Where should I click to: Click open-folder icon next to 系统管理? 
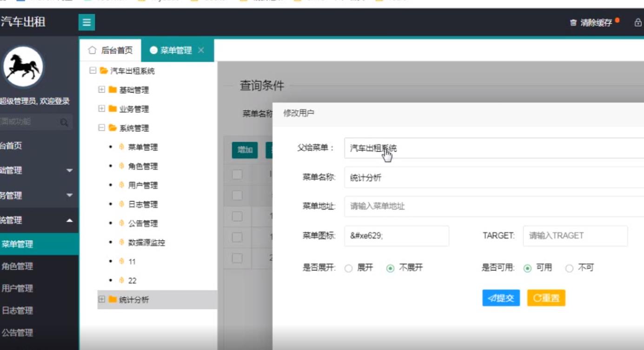pyautogui.click(x=113, y=128)
